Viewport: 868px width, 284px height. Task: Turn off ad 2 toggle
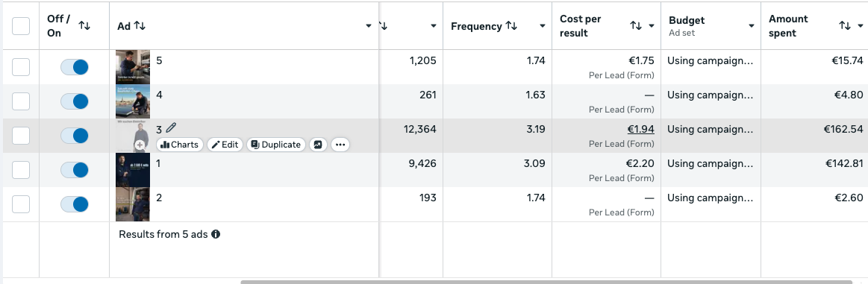click(75, 204)
